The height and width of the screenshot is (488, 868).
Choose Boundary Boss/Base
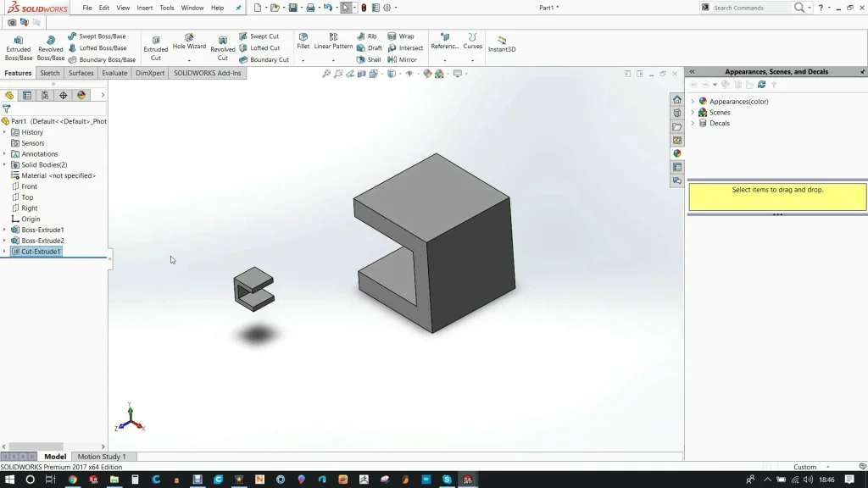(x=102, y=60)
